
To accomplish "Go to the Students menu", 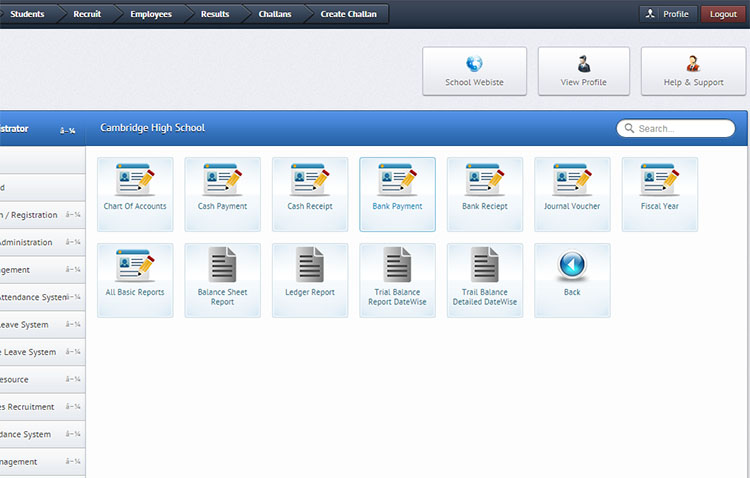I will pyautogui.click(x=27, y=14).
